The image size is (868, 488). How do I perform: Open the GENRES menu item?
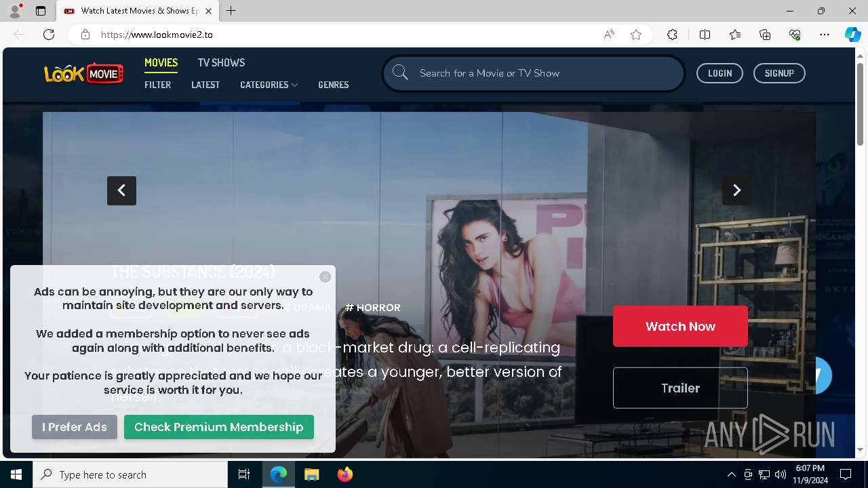(334, 85)
